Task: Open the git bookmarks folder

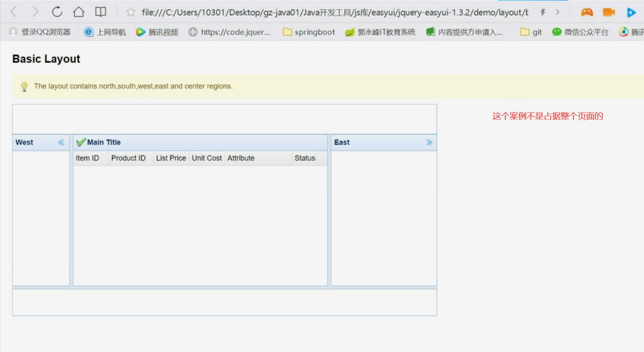Action: (531, 32)
